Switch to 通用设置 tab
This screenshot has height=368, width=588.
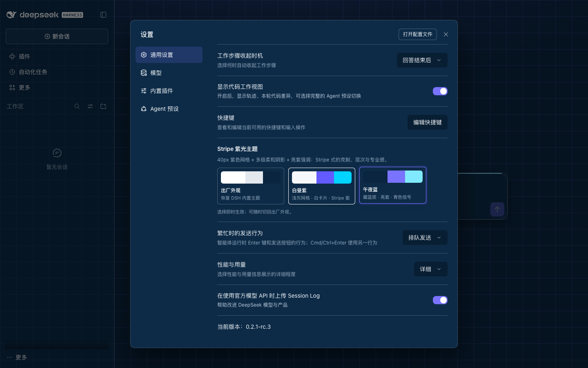coord(169,55)
